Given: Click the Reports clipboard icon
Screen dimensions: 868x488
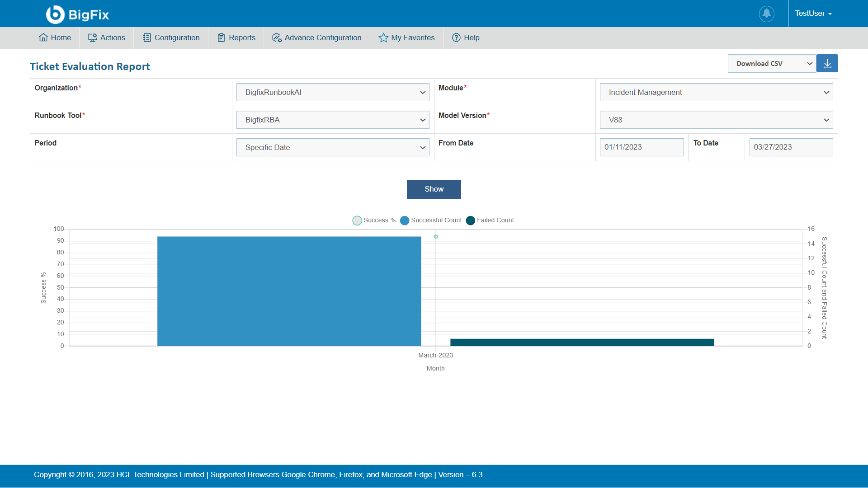Looking at the screenshot, I should tap(221, 38).
